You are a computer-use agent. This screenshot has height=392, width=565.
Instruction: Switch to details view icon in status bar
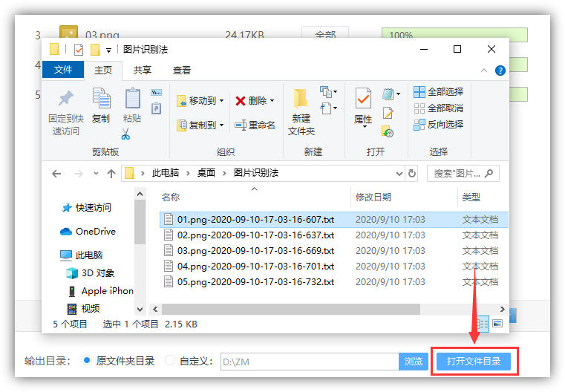point(482,324)
